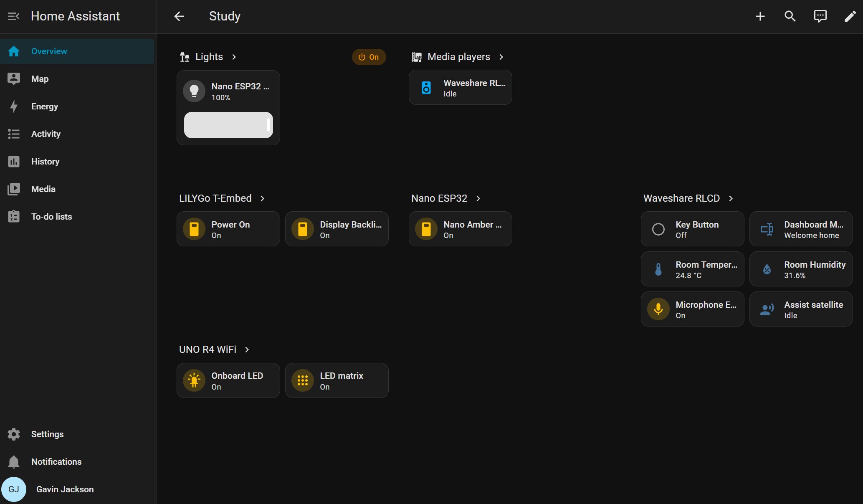Click the GJ avatar badge
This screenshot has height=504, width=863.
click(14, 489)
